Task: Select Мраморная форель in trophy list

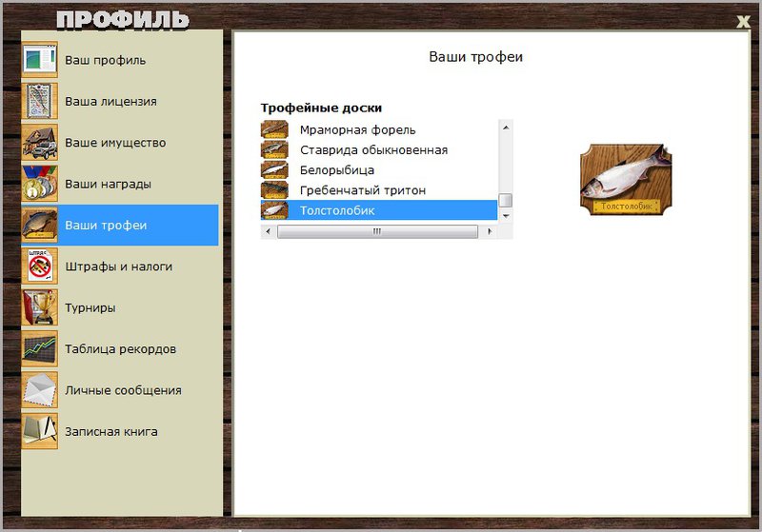Action: pyautogui.click(x=379, y=129)
